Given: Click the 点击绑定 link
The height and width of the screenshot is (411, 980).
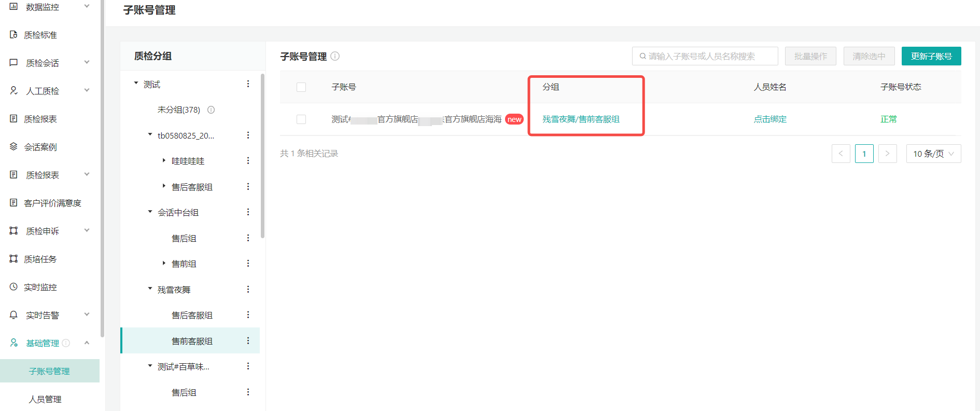Looking at the screenshot, I should click(770, 119).
